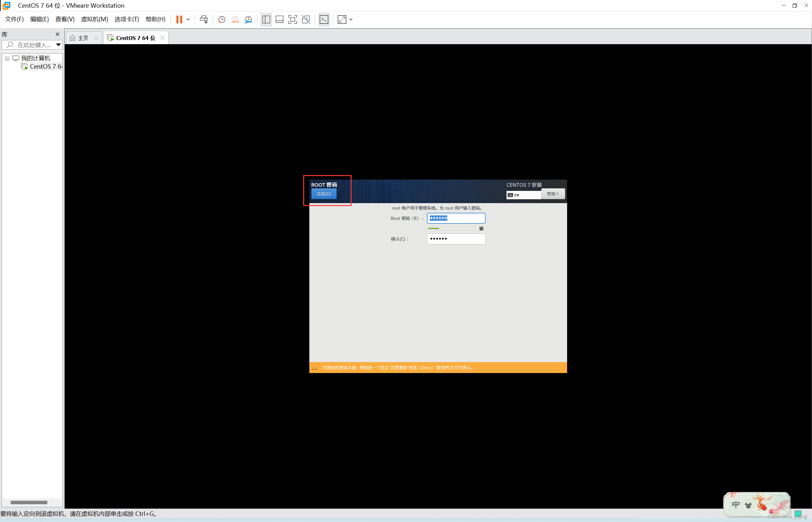
Task: Open the 选项卡(T) menu
Action: click(126, 19)
